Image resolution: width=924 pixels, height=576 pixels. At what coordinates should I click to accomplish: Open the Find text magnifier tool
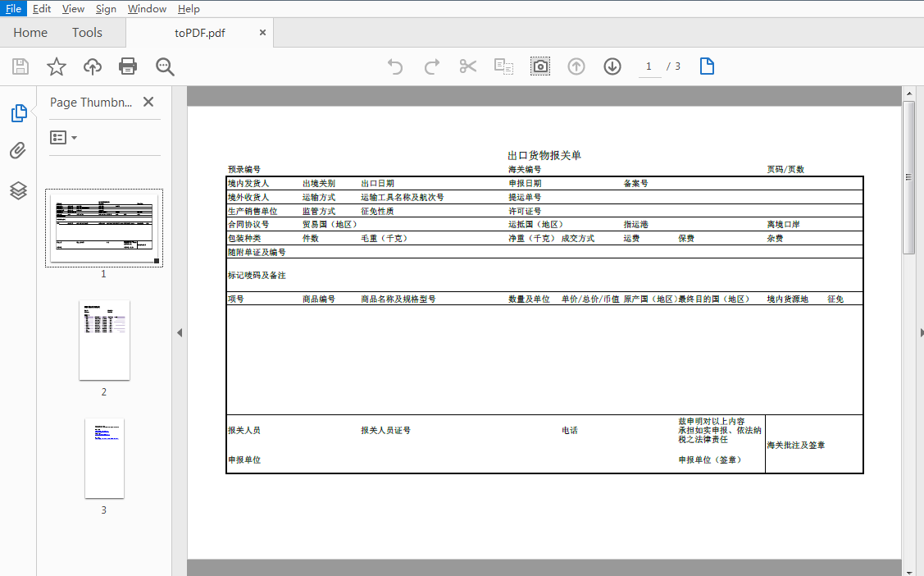tap(166, 66)
